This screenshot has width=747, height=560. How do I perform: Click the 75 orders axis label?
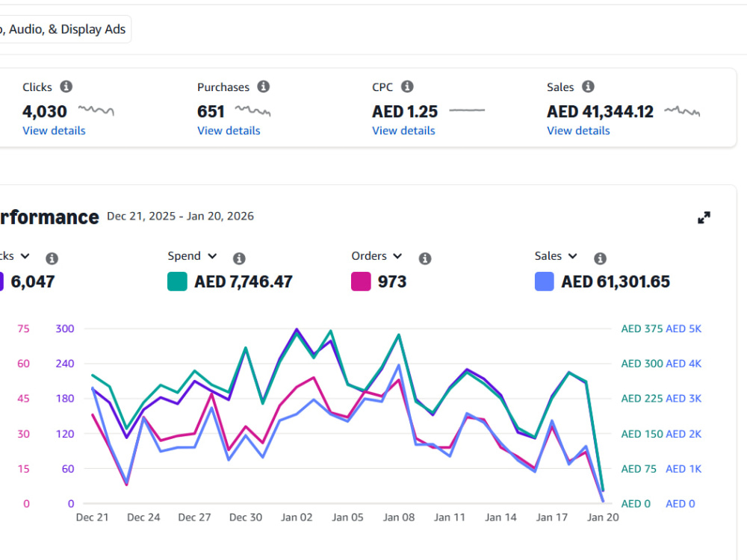pyautogui.click(x=23, y=329)
